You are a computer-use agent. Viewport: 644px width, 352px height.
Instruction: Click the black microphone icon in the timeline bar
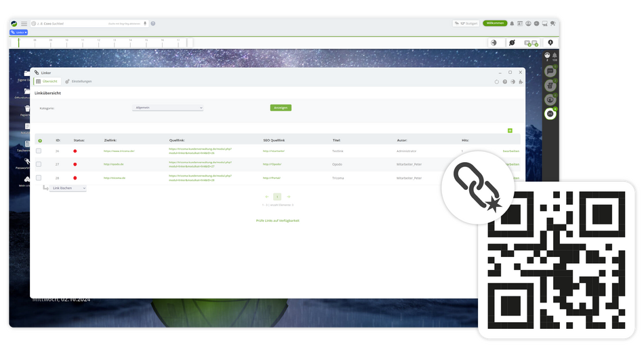coord(550,42)
